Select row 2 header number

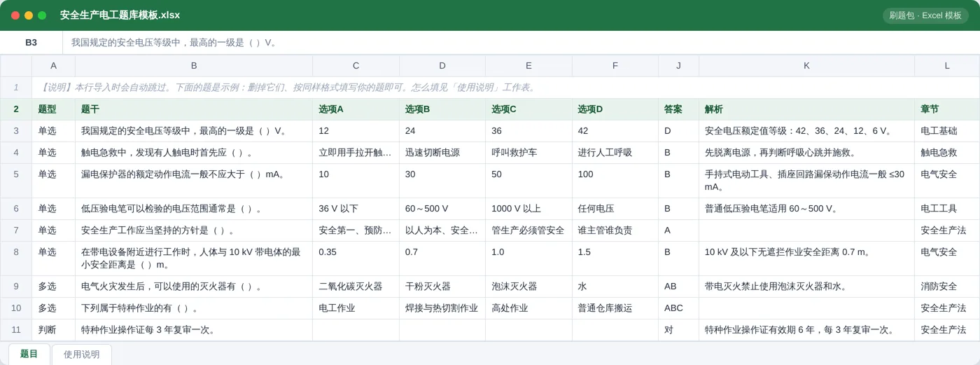click(16, 109)
